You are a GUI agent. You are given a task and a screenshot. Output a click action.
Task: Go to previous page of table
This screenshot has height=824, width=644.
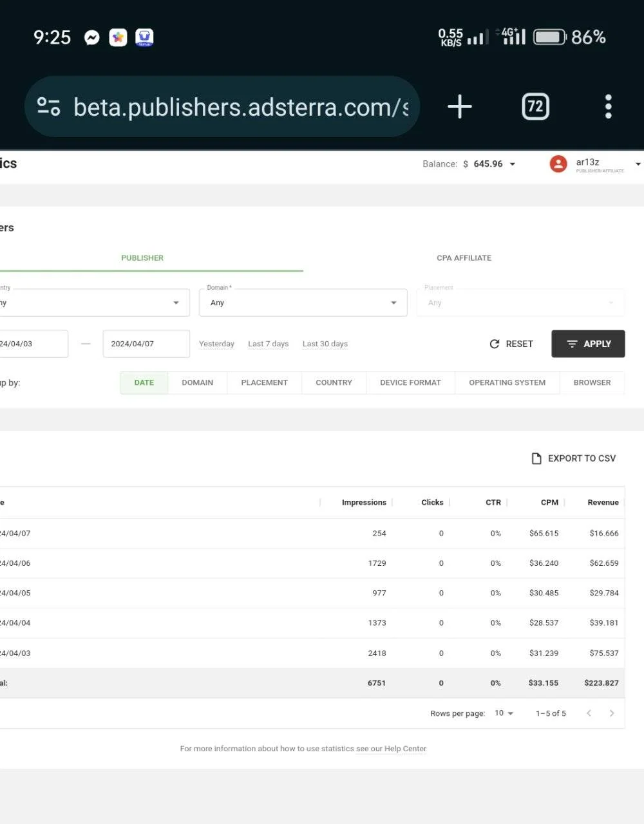589,713
